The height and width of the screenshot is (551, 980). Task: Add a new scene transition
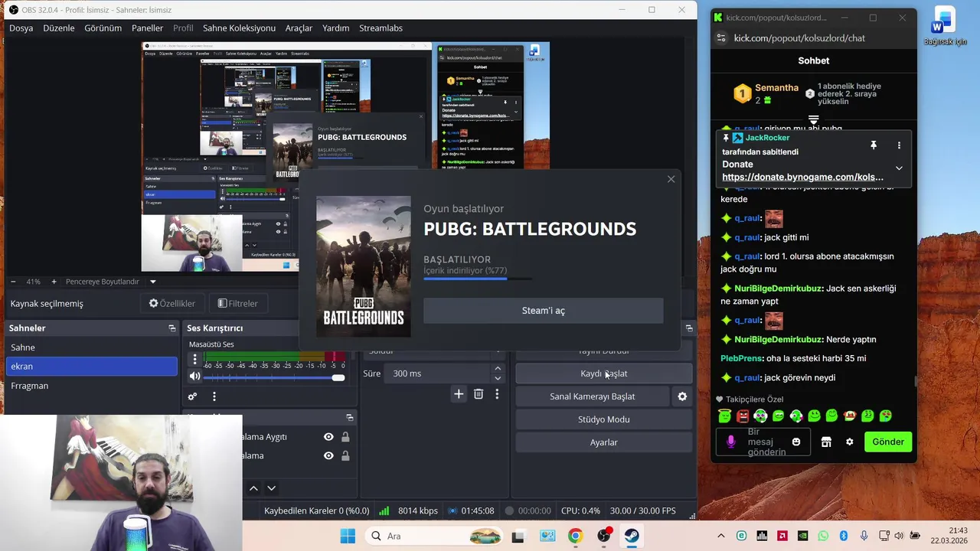tap(459, 394)
